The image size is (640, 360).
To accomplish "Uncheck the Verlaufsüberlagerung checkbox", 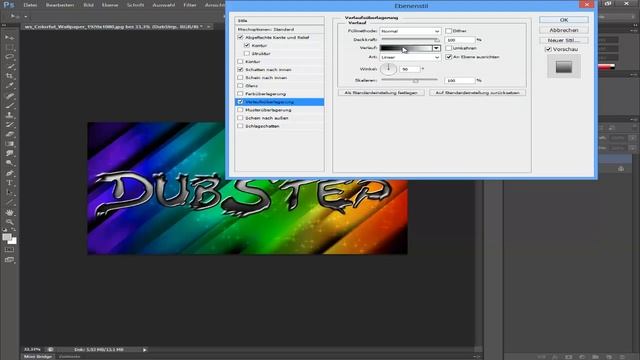I will [x=240, y=102].
